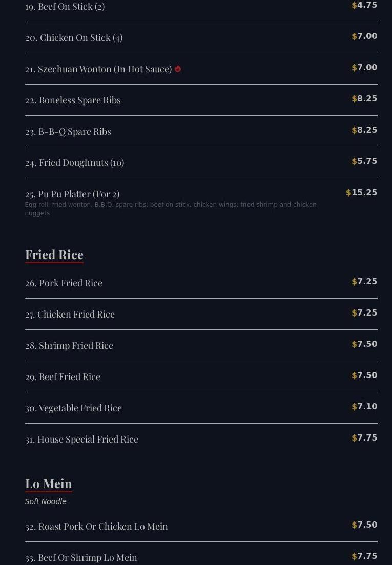The height and width of the screenshot is (565, 392).
Task: Click the Pu Pu Platter ingredients description
Action: tap(171, 209)
